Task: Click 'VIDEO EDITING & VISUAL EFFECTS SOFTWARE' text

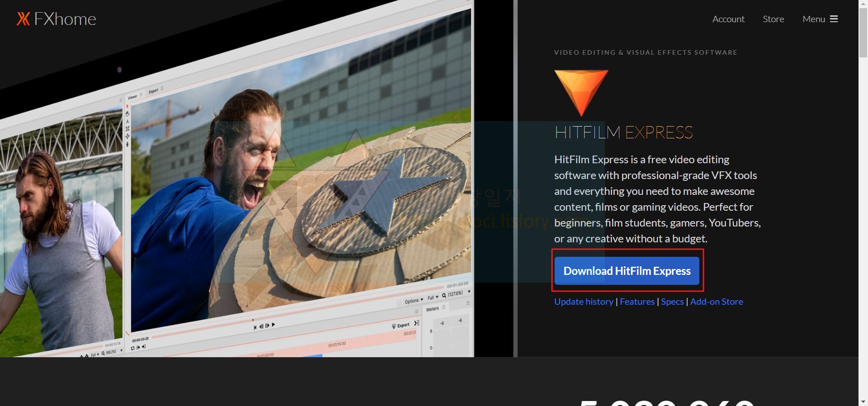Action: click(646, 52)
